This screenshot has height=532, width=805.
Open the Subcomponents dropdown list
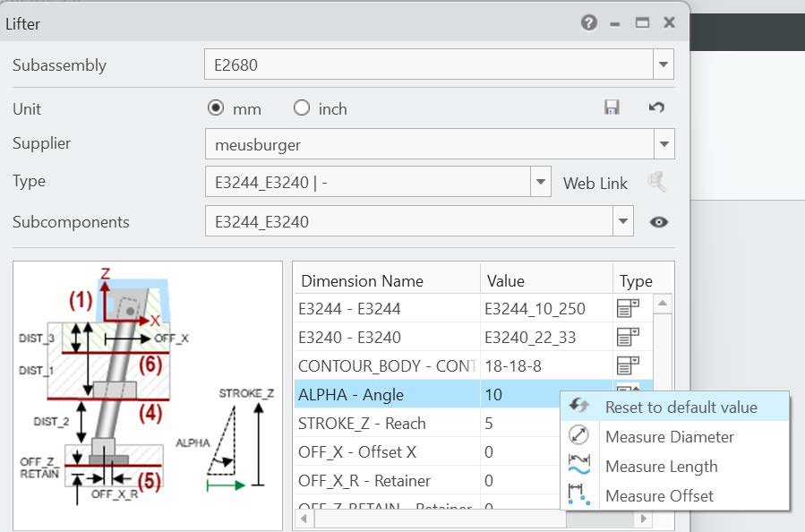(622, 221)
